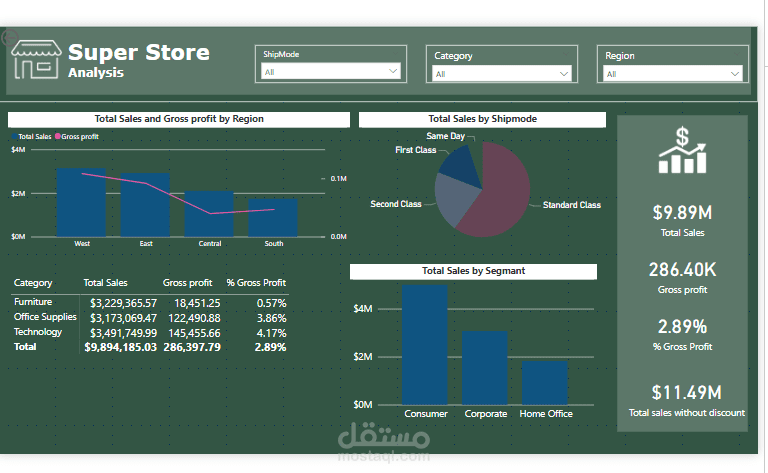
Task: Click the $3,173,069.47 sales cell
Action: pyautogui.click(x=123, y=318)
